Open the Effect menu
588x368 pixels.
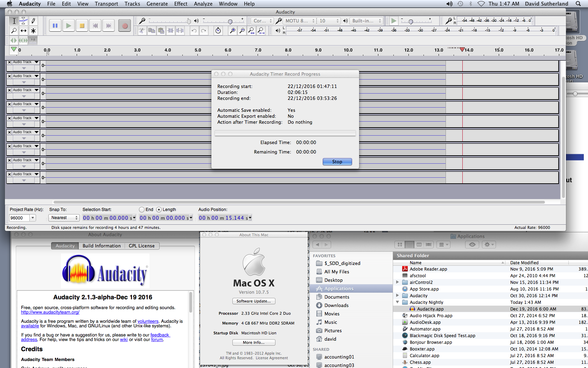tap(181, 4)
